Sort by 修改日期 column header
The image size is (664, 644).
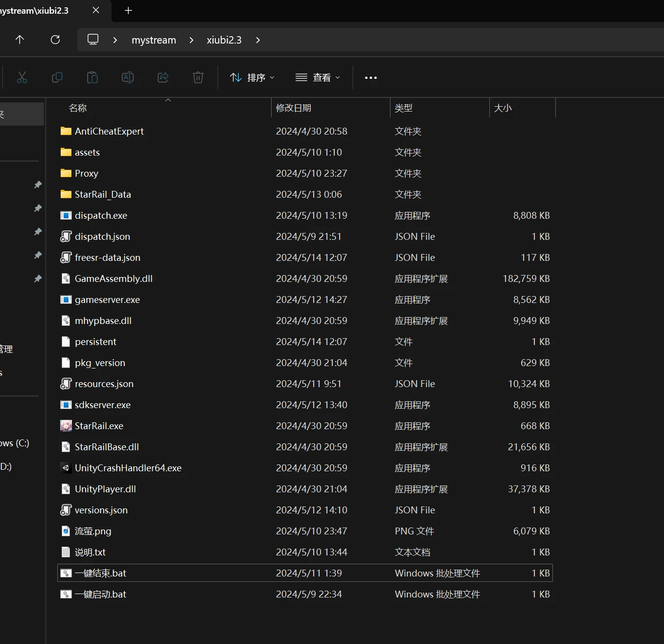click(x=294, y=108)
